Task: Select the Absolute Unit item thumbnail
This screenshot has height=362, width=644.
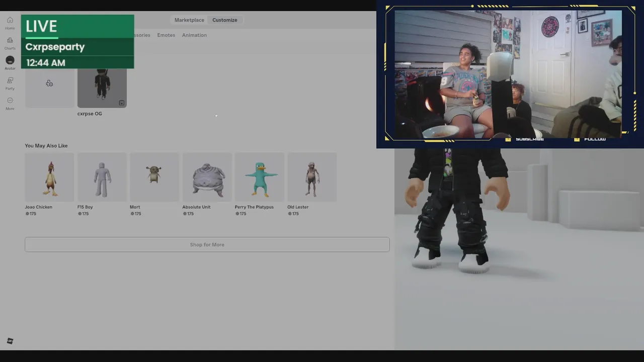Action: click(207, 177)
